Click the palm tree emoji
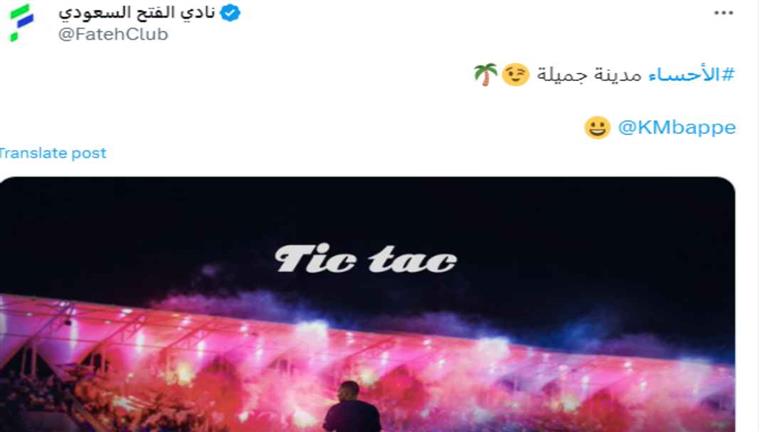 tap(485, 75)
